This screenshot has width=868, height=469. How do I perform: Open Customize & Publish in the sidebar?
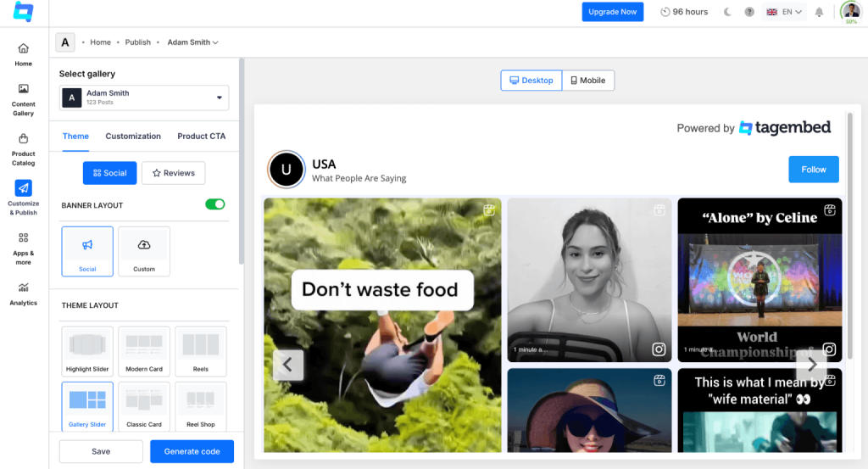(x=23, y=198)
